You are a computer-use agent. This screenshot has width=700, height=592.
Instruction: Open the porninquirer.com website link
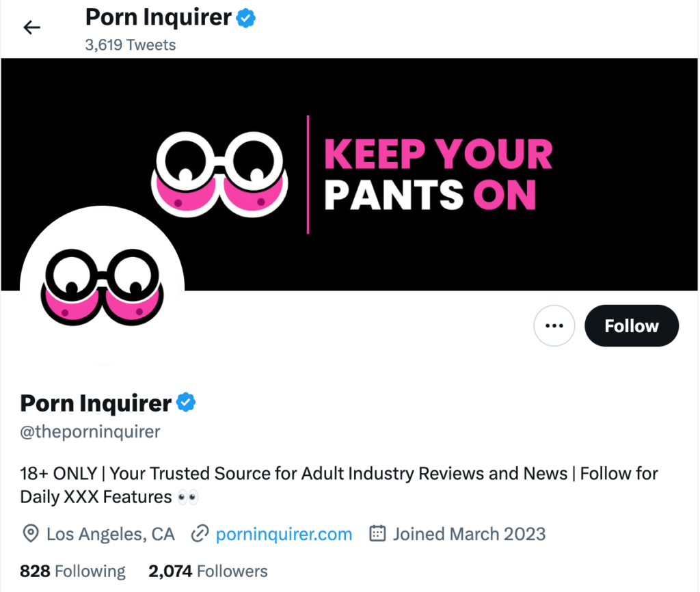point(284,534)
